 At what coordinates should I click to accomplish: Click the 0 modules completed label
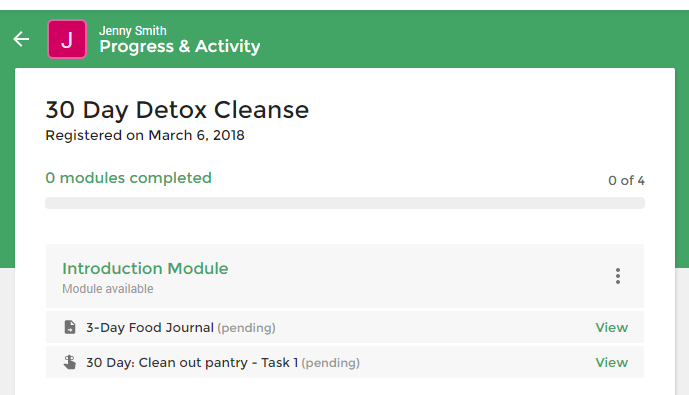coord(128,178)
